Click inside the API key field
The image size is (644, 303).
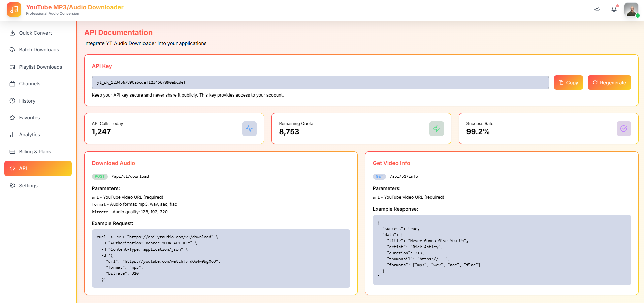(x=320, y=83)
